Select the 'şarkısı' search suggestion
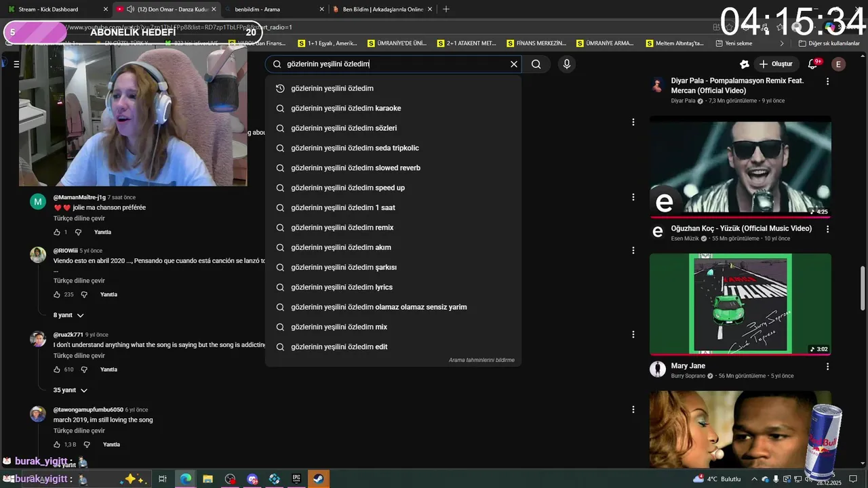This screenshot has height=488, width=868. (393, 267)
